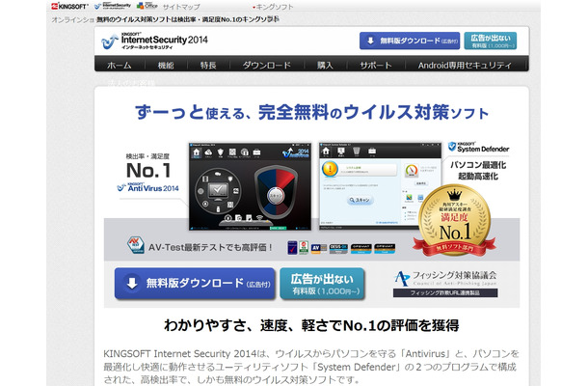Image resolution: width=588 pixels, height=386 pixels.
Task: Click the ずーっと使える、完全無料 headline
Action: (x=311, y=112)
